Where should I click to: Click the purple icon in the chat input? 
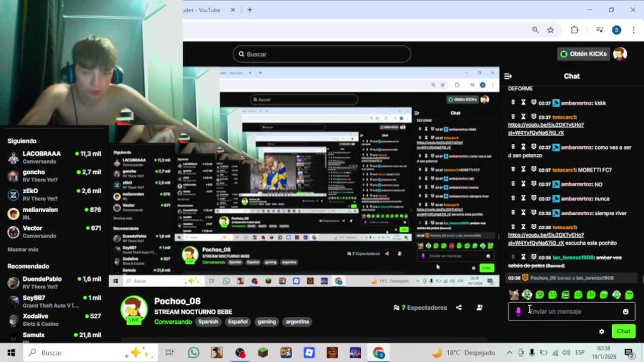coord(519,312)
